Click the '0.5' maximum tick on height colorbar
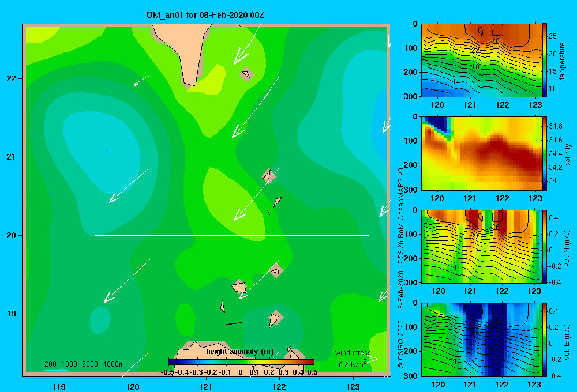Image resolution: width=577 pixels, height=392 pixels. click(x=312, y=372)
